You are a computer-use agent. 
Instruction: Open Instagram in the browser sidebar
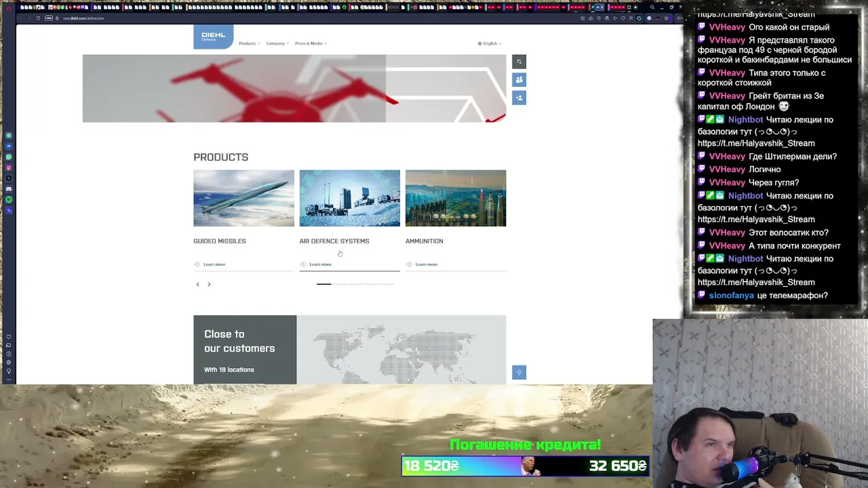point(9,167)
